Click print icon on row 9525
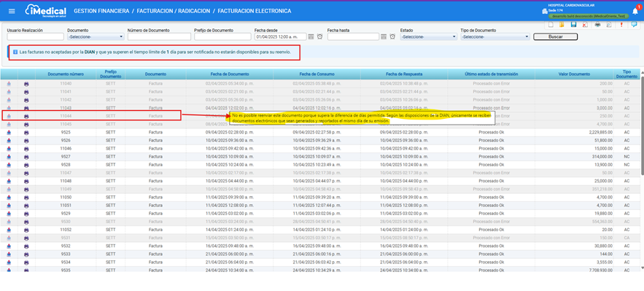Image resolution: width=644 pixels, height=291 pixels. (x=27, y=133)
